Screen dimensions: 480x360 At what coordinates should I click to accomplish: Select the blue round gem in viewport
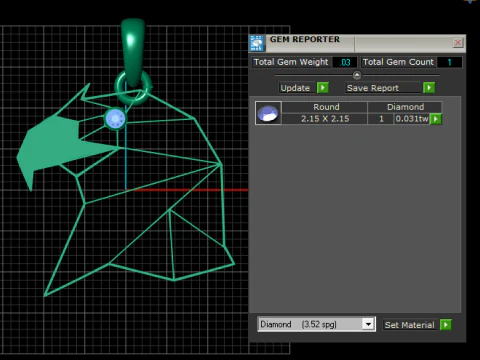coord(115,119)
